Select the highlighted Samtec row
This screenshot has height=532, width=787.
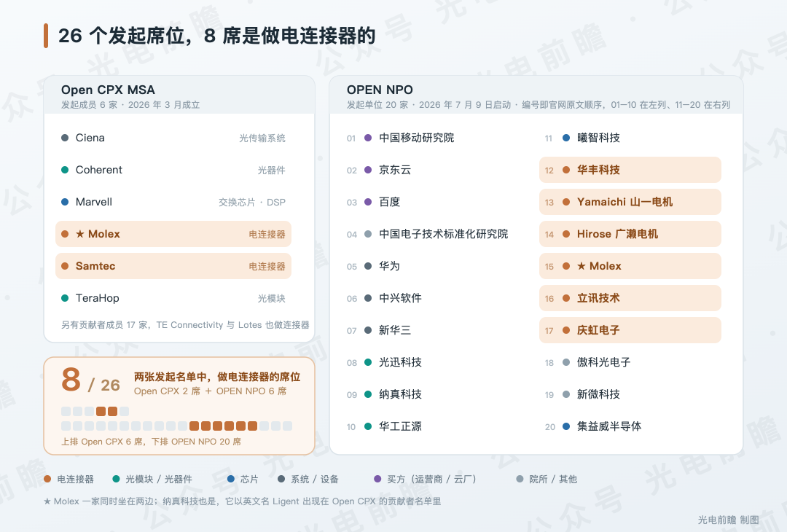click(x=173, y=266)
